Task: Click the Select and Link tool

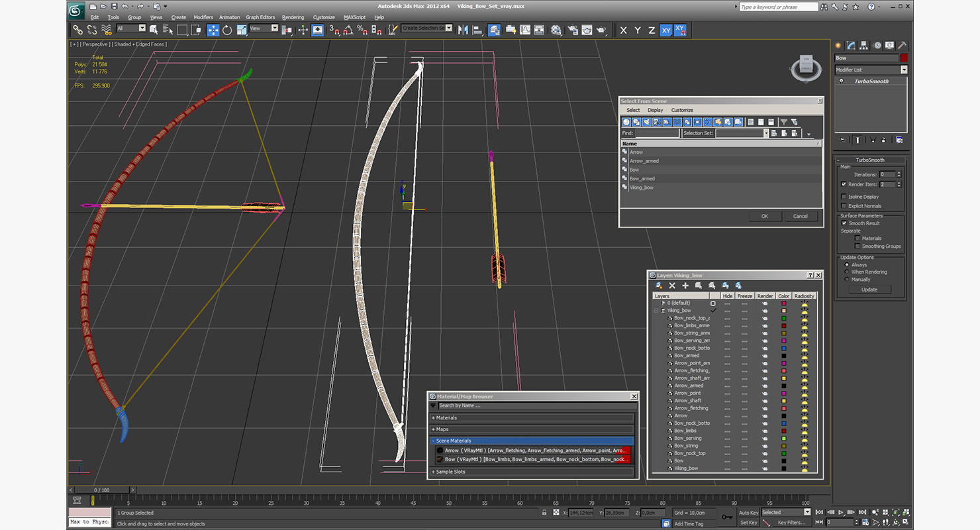Action: click(x=77, y=30)
